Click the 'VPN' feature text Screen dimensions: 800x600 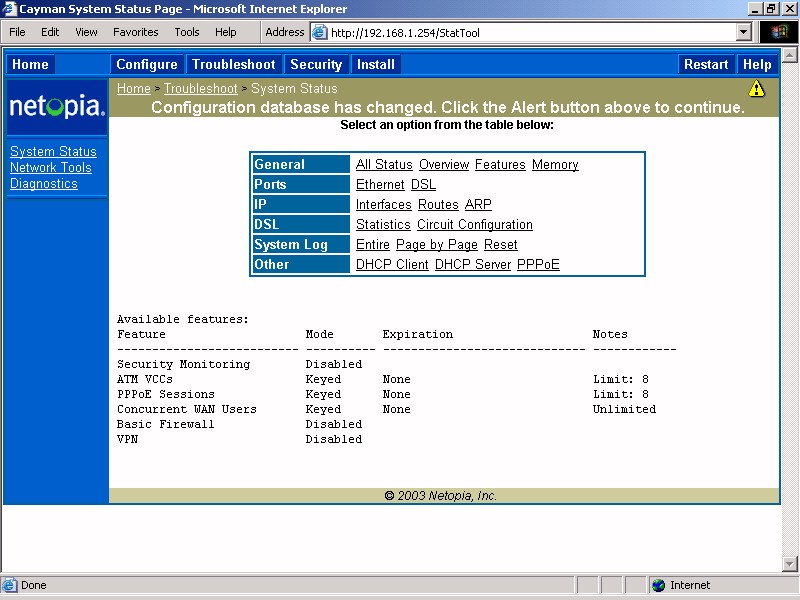pyautogui.click(x=128, y=439)
